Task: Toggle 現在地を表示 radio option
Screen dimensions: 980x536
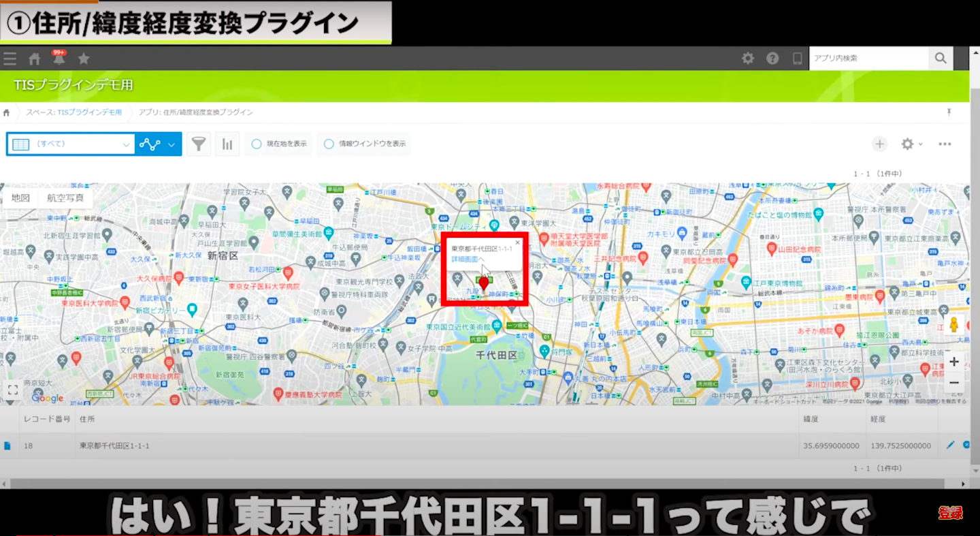Action: coord(257,144)
